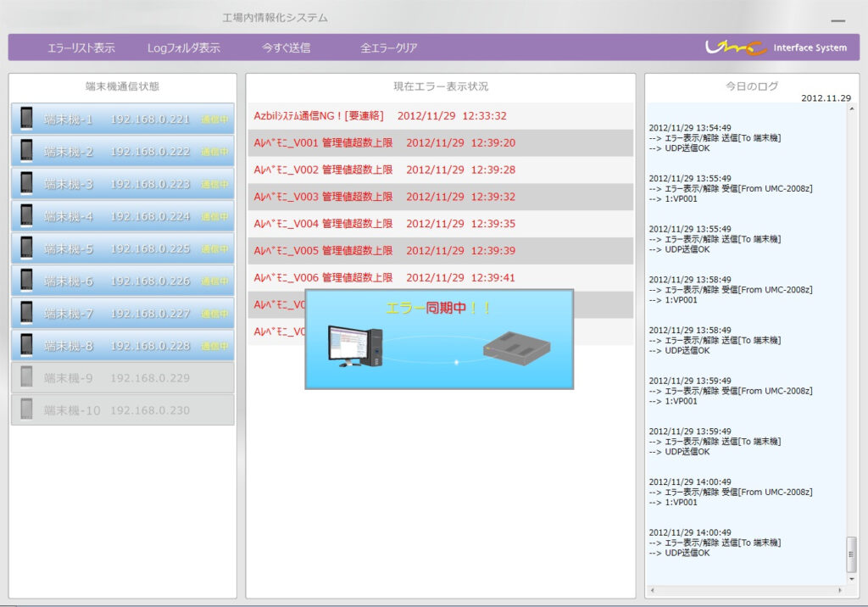868x607 pixels.
Task: Click the phone icon for 端末機-8
Action: (27, 345)
